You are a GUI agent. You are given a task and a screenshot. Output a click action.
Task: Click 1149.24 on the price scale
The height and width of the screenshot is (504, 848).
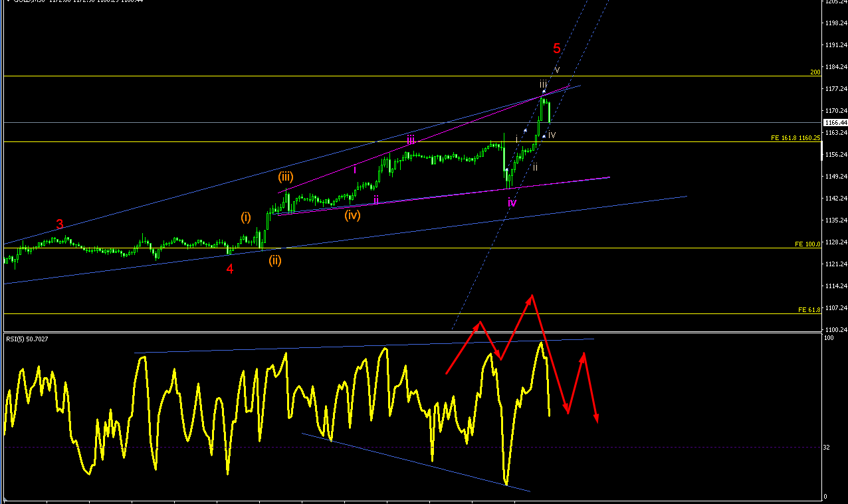[835, 177]
